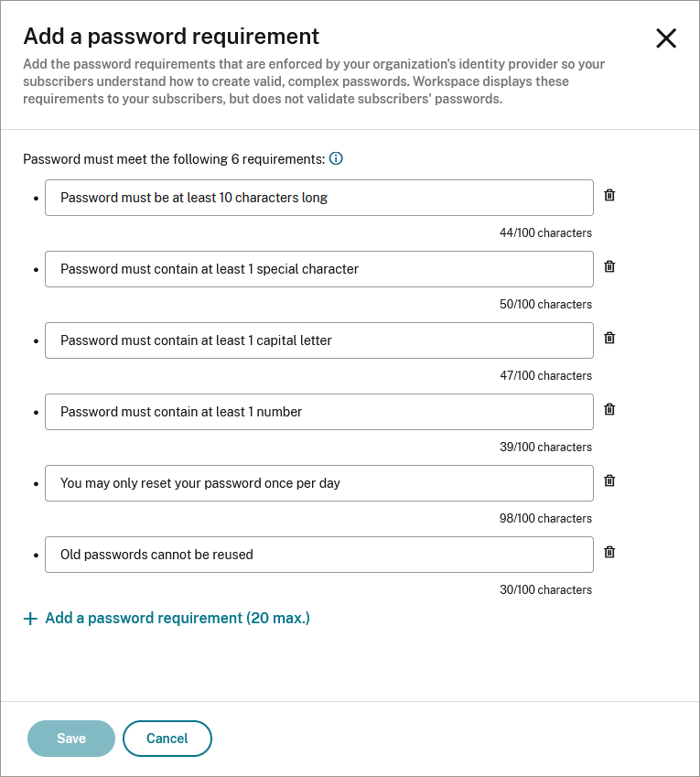
Task: Focus the 'Old passwords cannot be reused' field
Action: click(x=318, y=555)
